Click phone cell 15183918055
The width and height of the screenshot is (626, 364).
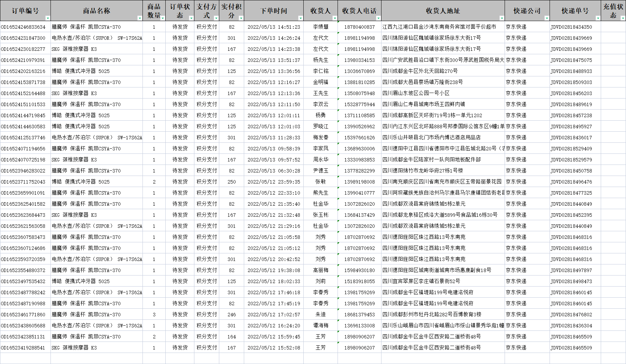[x=359, y=281]
